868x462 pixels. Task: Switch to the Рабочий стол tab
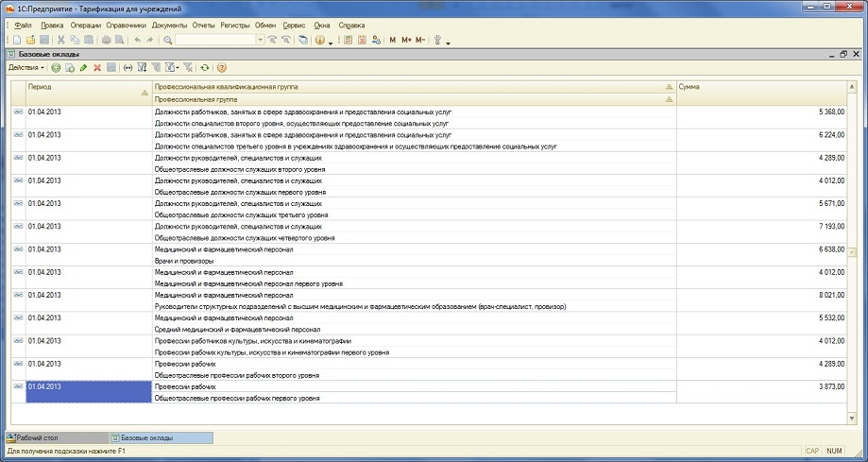[x=52, y=437]
